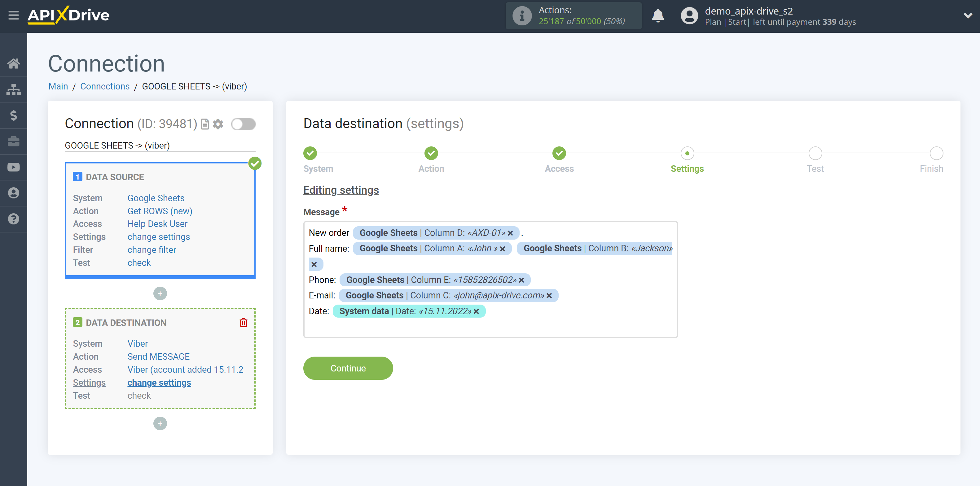Open Help Desk User access link
The height and width of the screenshot is (486, 980).
[x=157, y=224]
